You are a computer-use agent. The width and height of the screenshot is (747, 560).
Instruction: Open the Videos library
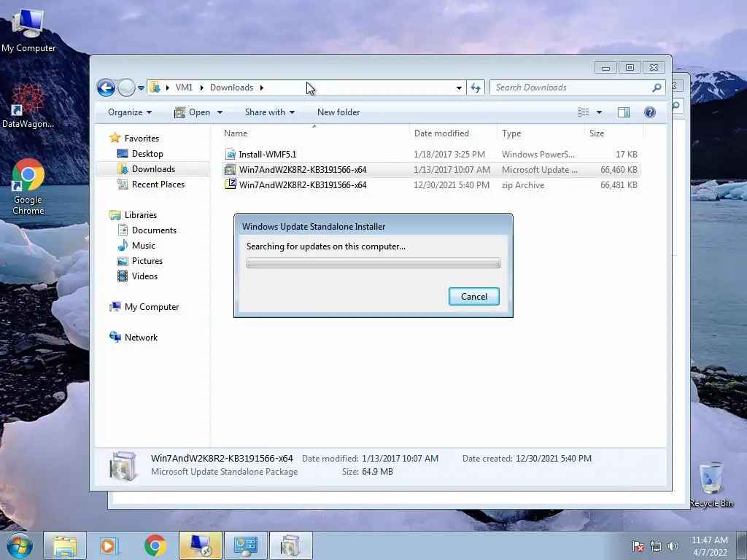tap(144, 276)
